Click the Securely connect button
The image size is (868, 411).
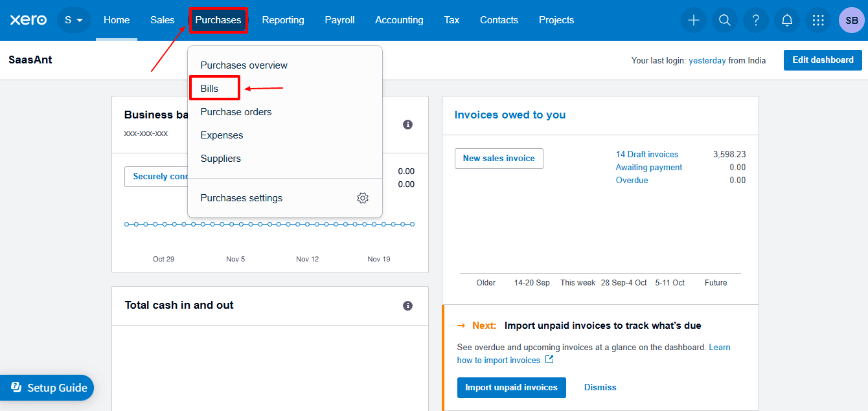(x=156, y=177)
